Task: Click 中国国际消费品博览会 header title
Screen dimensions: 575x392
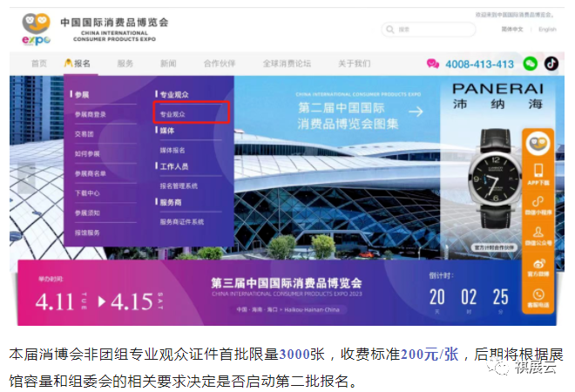Action: 114,23
